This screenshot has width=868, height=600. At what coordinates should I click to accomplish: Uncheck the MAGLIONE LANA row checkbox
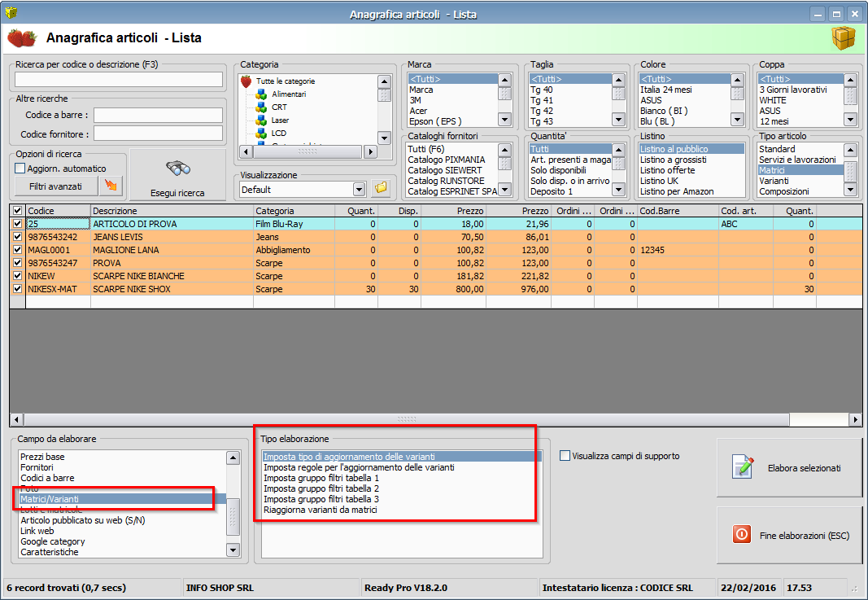pos(18,250)
